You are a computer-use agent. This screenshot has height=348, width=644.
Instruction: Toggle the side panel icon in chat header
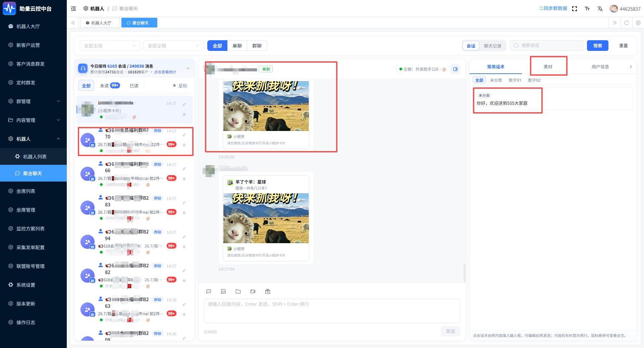pos(455,69)
